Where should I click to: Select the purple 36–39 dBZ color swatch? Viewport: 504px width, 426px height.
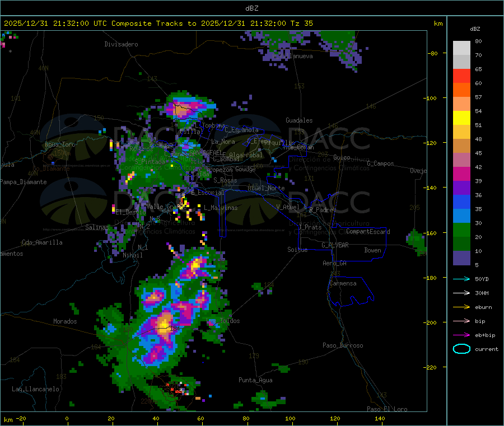[x=461, y=188]
